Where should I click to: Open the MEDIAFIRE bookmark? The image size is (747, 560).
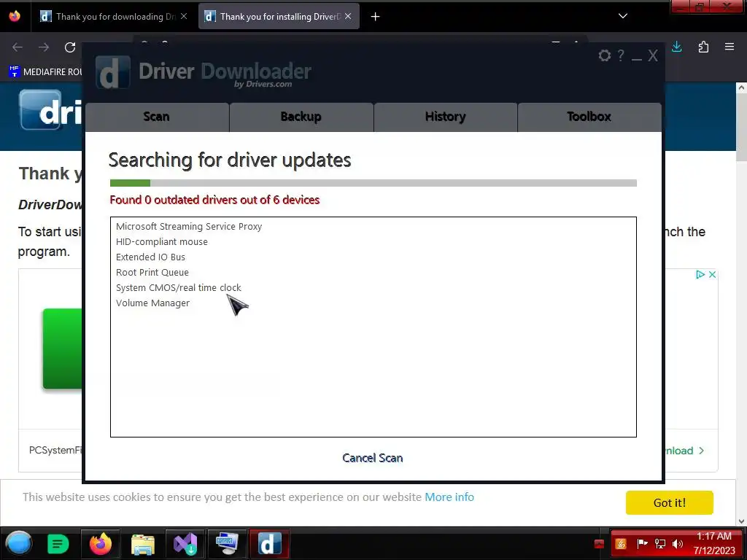[x=46, y=72]
